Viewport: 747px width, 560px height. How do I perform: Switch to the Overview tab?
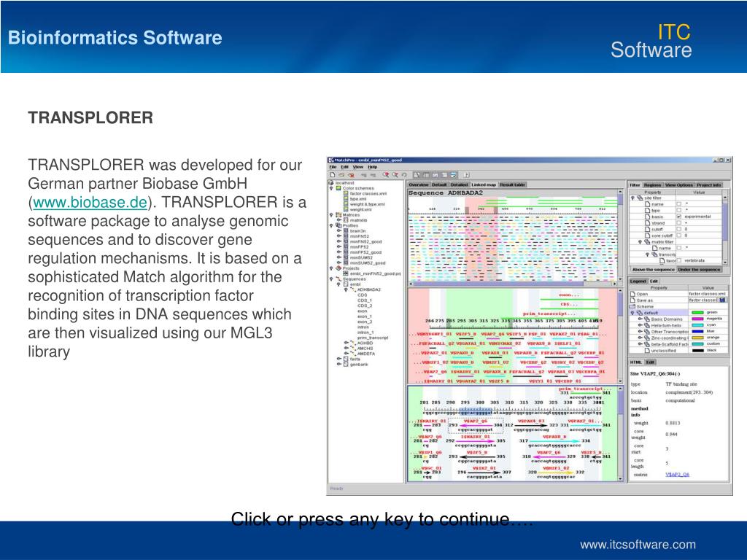point(419,184)
